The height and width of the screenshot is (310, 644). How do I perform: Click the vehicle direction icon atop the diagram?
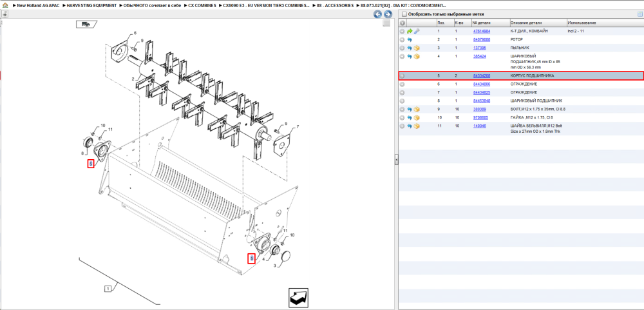[86, 24]
